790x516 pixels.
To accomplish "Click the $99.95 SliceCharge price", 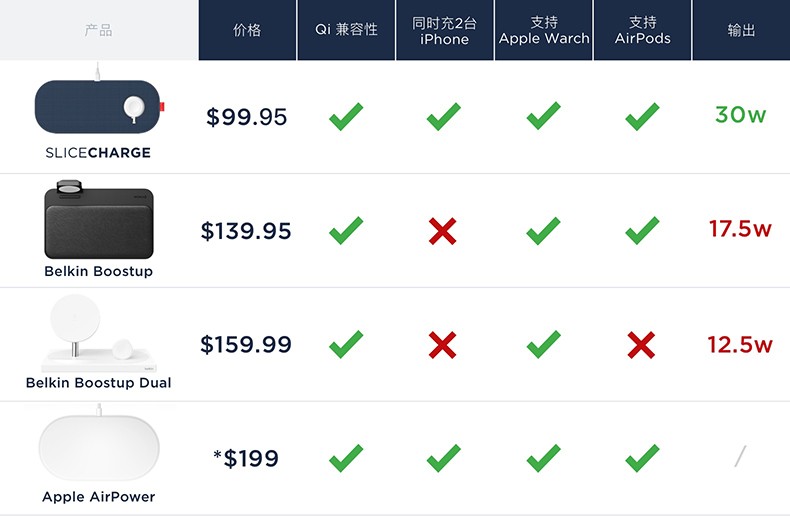I will click(x=247, y=117).
